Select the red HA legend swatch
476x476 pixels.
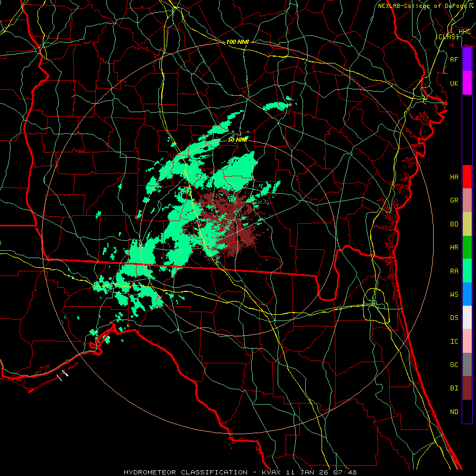[467, 177]
